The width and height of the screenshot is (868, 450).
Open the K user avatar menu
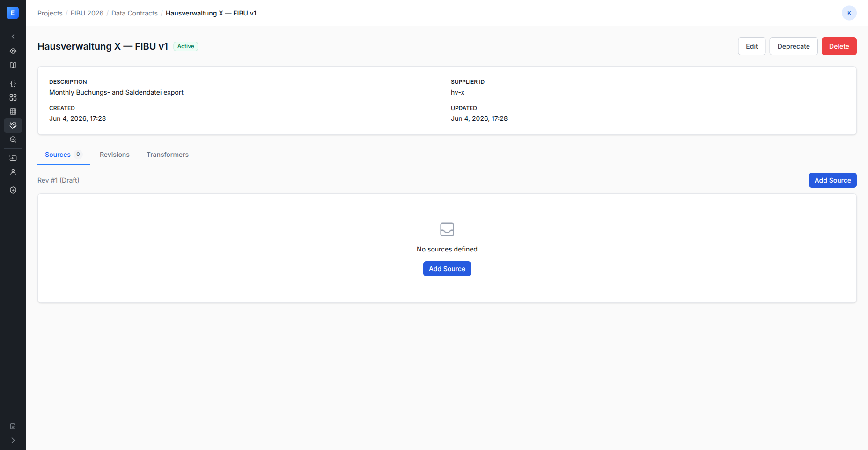(x=849, y=13)
